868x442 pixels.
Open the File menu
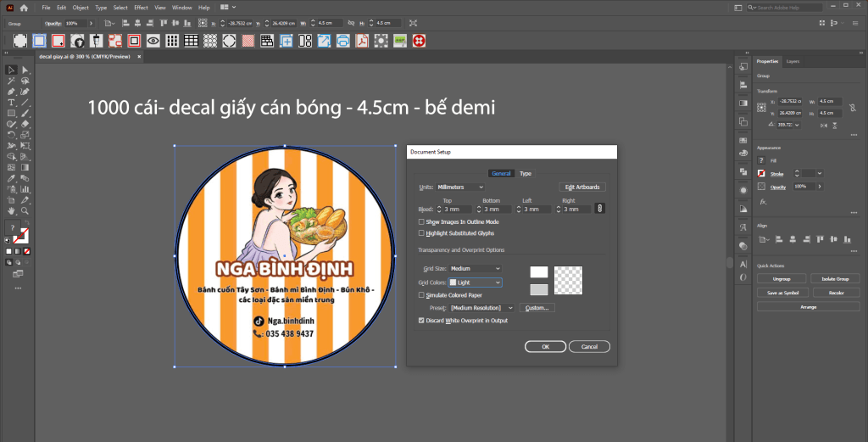[x=46, y=8]
